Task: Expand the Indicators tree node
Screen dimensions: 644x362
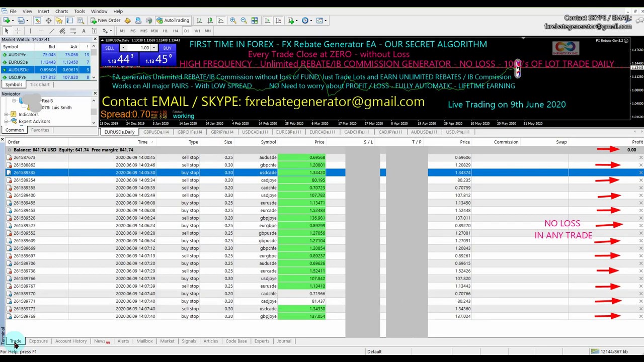Action: (6, 115)
